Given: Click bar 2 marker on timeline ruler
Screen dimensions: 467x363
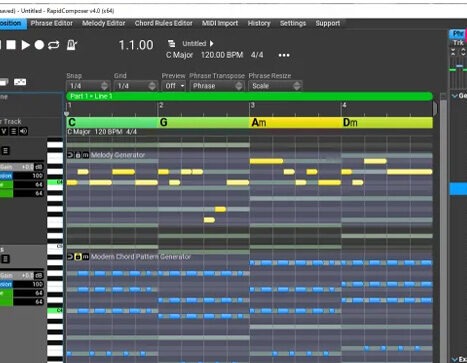Looking at the screenshot, I should click(x=161, y=105).
